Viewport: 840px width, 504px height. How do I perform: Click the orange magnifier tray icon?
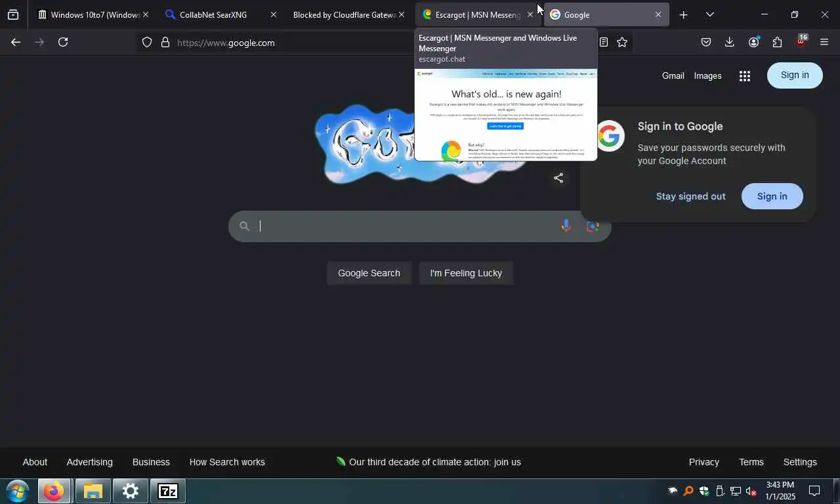[688, 491]
